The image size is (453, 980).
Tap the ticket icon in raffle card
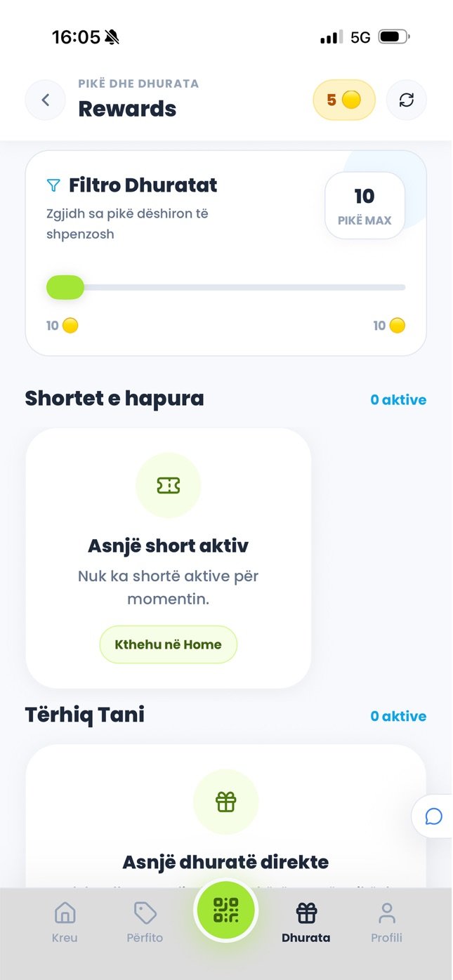click(x=169, y=485)
